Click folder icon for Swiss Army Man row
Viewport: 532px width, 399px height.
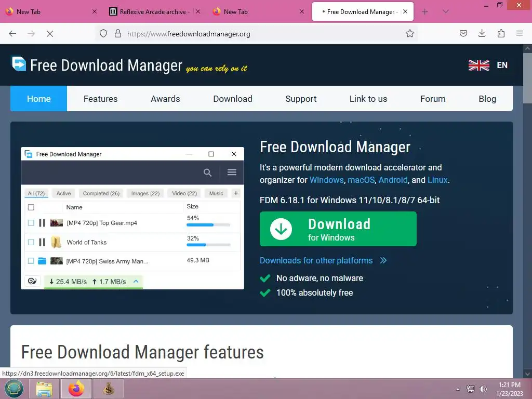(42, 261)
